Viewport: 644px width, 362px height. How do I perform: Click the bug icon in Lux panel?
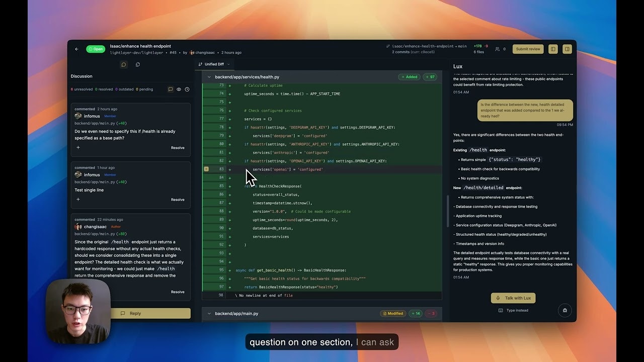[x=565, y=310]
